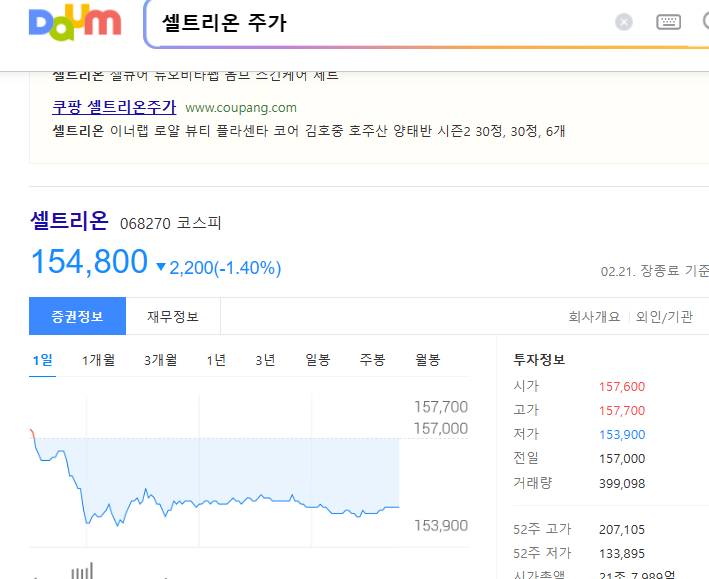
Task: Select the 증권정보 tab
Action: tap(77, 316)
